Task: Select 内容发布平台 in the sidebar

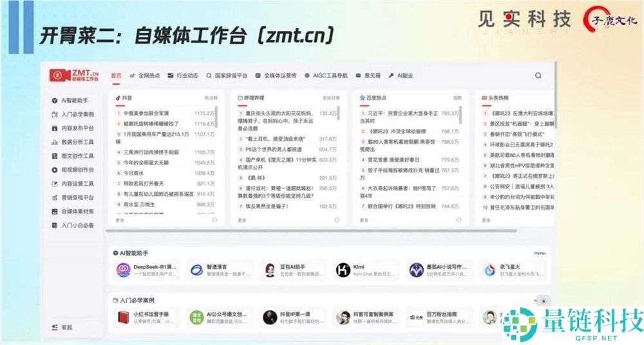Action: [73, 128]
